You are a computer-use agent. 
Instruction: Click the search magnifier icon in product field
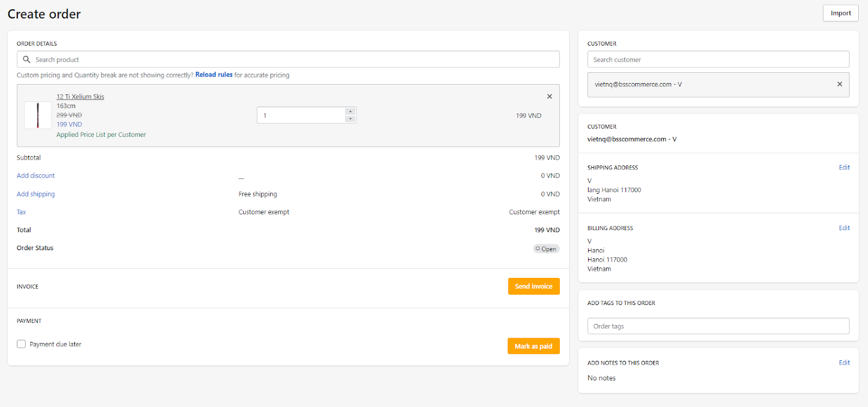click(x=27, y=60)
